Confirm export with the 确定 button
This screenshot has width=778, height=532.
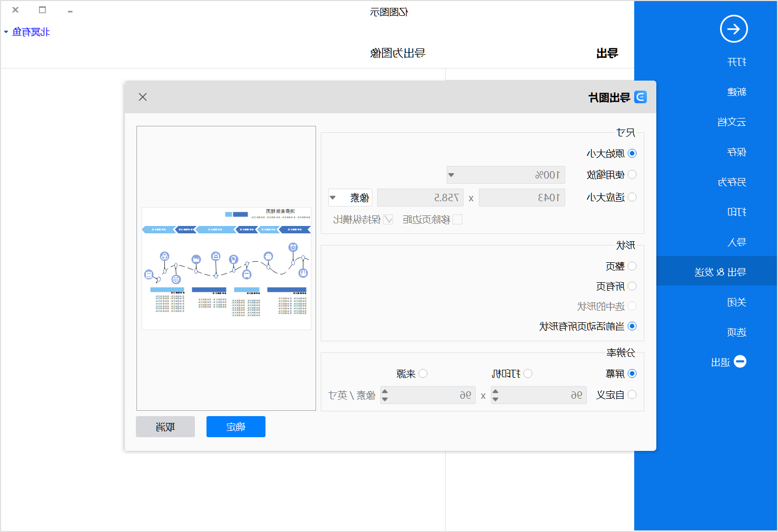[x=236, y=427]
